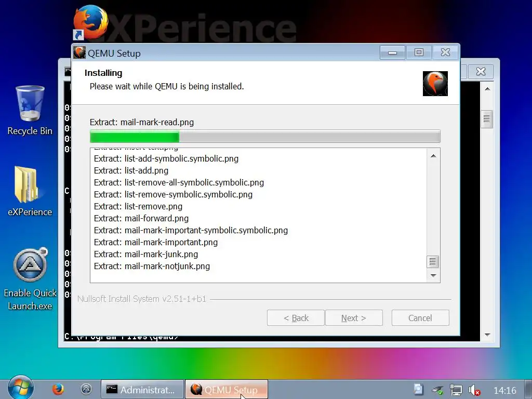Select log line mail-mark-important.png
This screenshot has height=399, width=532.
(156, 242)
